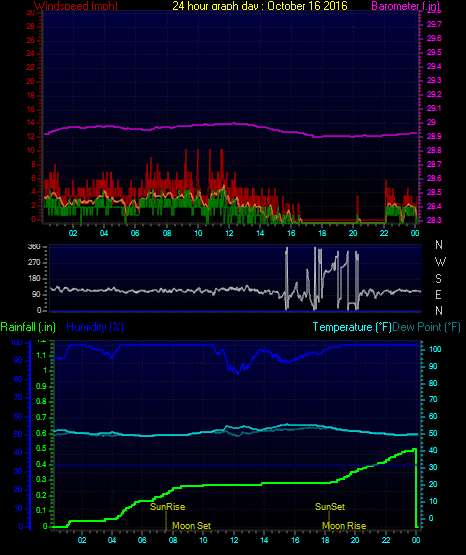This screenshot has height=555, width=466.
Task: Click the 22 hour tick under rainfall chart
Action: coord(386,540)
